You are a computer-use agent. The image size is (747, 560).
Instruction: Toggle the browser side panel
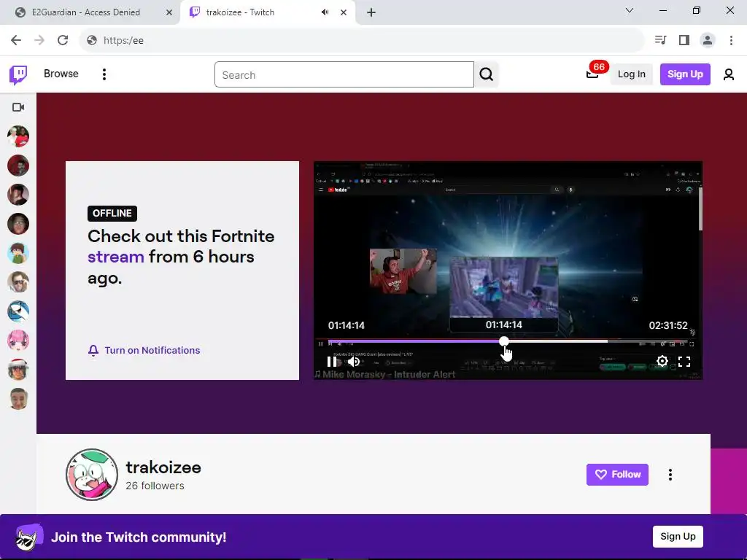point(684,41)
